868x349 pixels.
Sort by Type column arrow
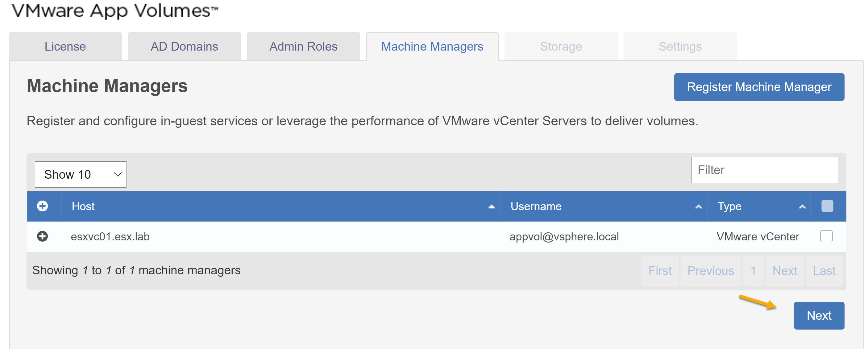tap(802, 206)
